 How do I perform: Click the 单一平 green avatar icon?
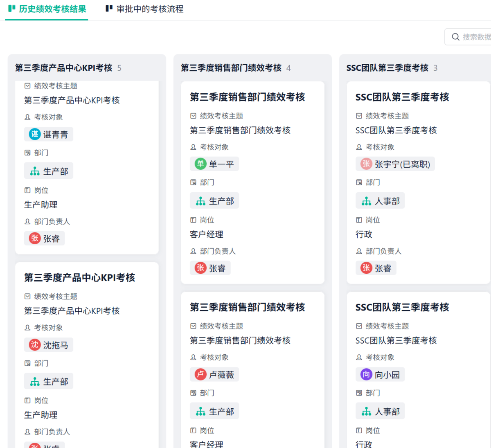coord(200,164)
